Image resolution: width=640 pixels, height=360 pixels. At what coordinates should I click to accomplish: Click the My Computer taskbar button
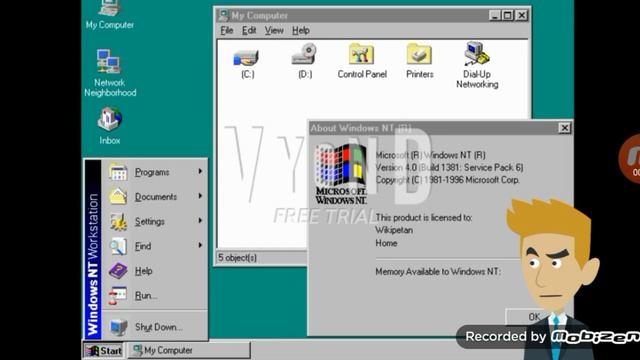pyautogui.click(x=188, y=351)
